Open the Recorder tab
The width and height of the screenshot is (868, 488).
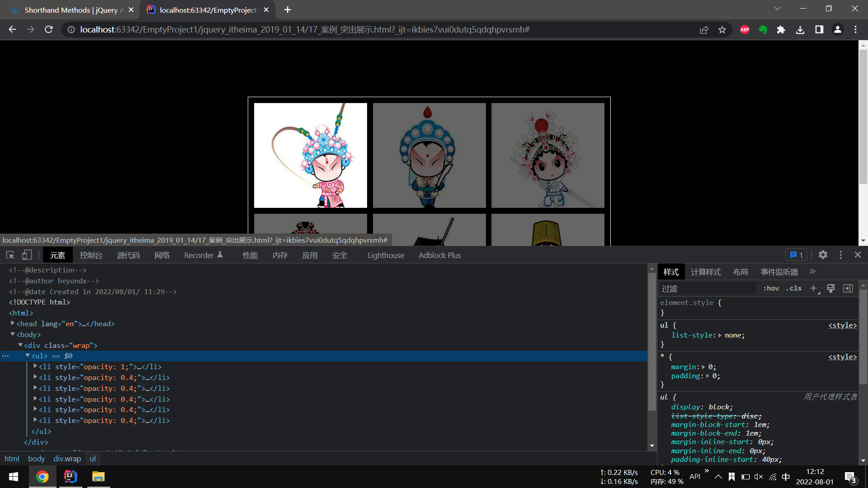[x=203, y=255]
